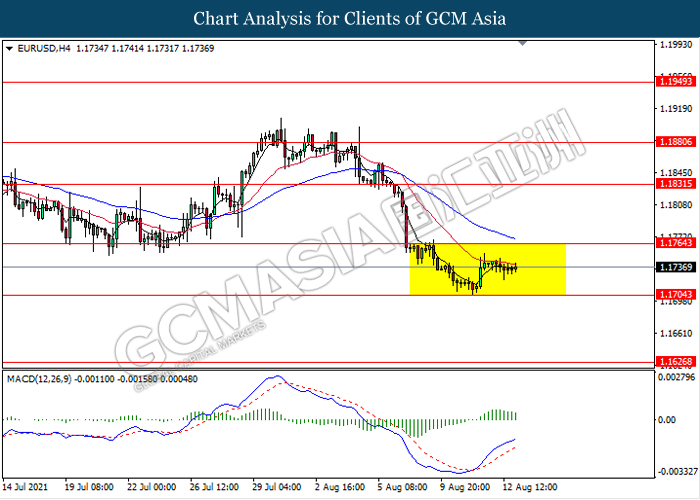Viewport: 700px width, 500px height.
Task: Click the 14 Jul 2021 date label
Action: pyautogui.click(x=25, y=487)
